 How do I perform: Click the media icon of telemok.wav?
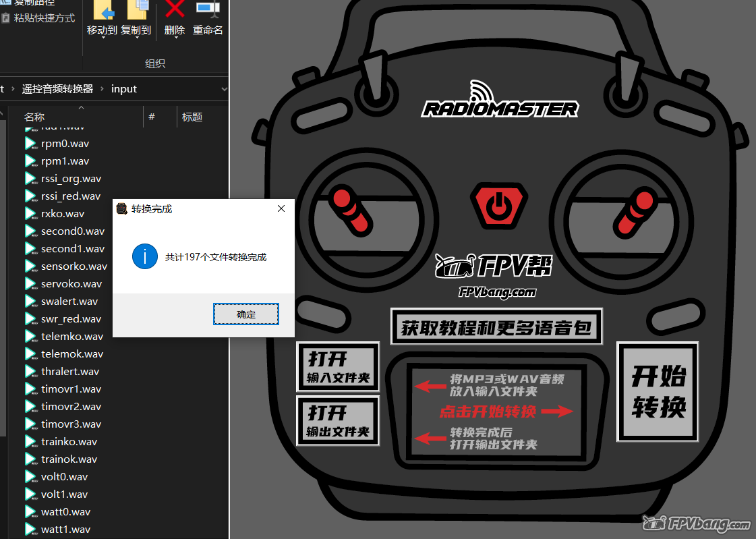tap(31, 354)
